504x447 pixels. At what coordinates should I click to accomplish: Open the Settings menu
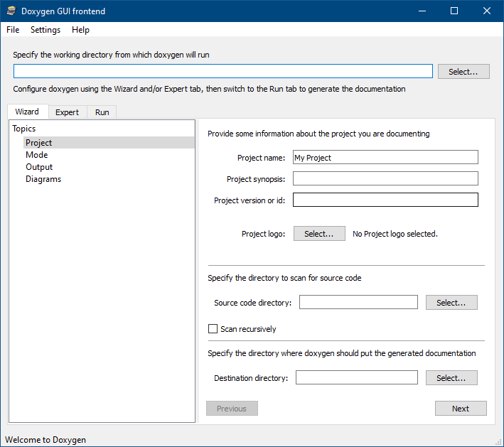tap(45, 30)
